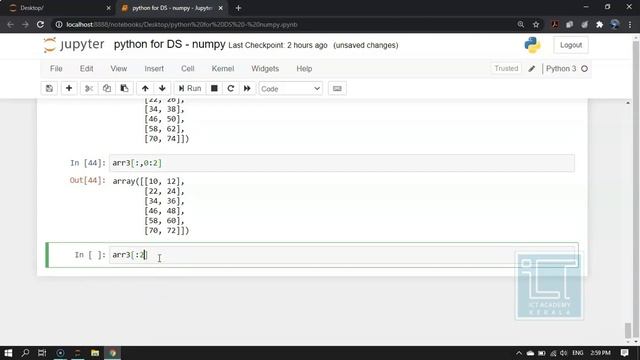This screenshot has width=640, height=360.
Task: Open the browser profile avatar
Action: (615, 24)
